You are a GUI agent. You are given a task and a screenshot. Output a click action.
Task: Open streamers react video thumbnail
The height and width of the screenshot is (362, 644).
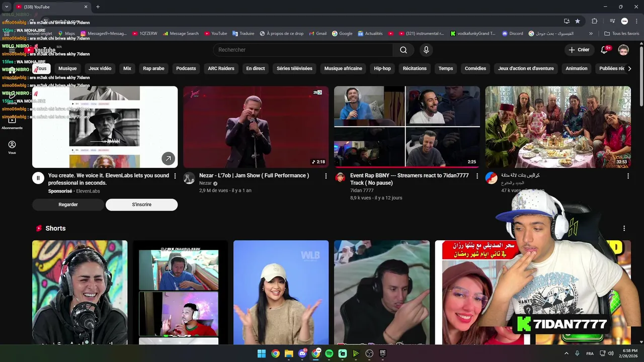[x=407, y=127]
